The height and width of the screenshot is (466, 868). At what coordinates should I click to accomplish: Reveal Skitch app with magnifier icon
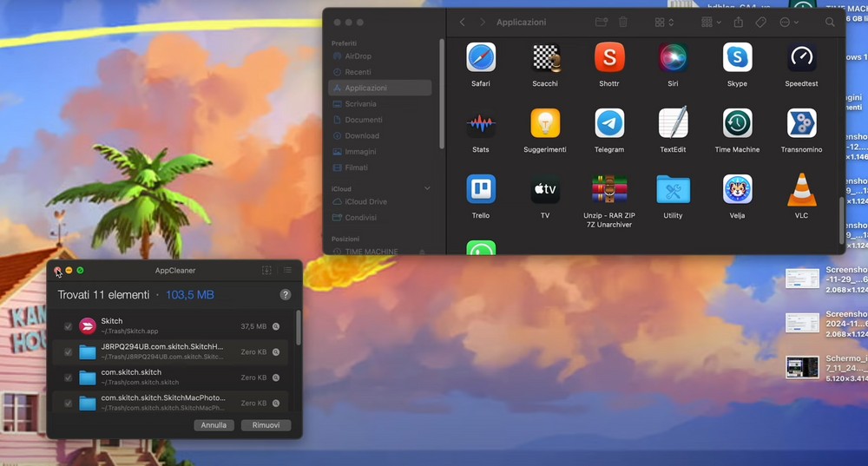[276, 326]
